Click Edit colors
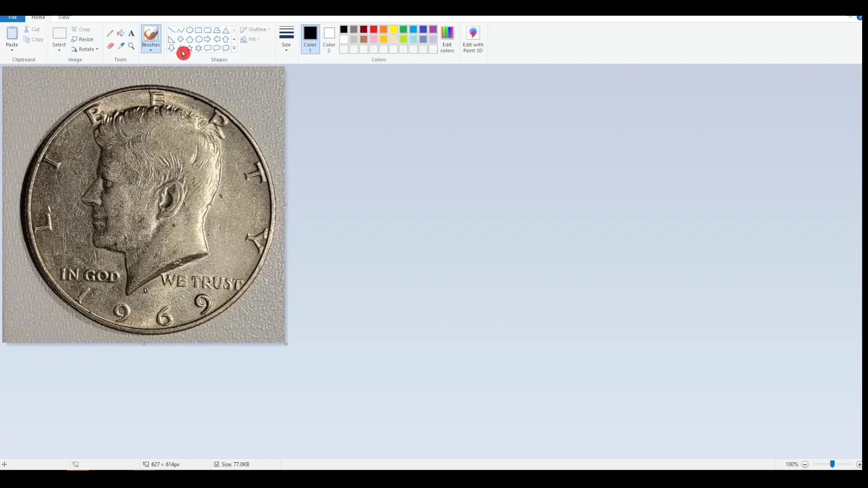 point(447,40)
